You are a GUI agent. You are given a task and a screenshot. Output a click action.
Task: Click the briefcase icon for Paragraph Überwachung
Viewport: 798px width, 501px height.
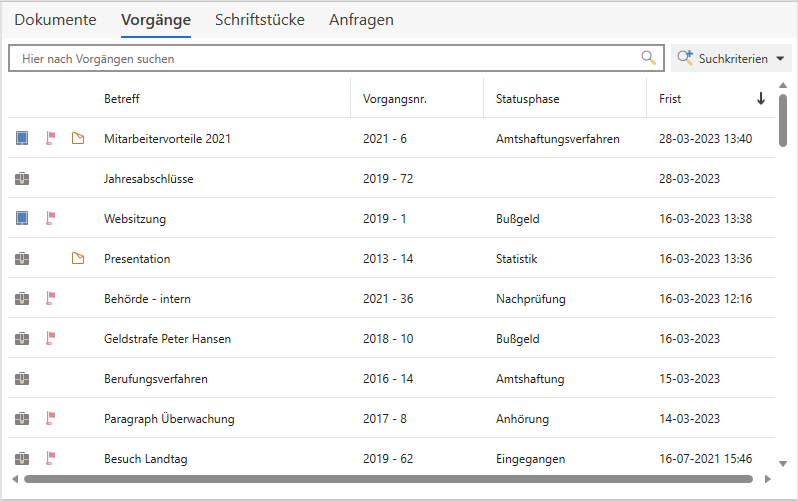(22, 419)
